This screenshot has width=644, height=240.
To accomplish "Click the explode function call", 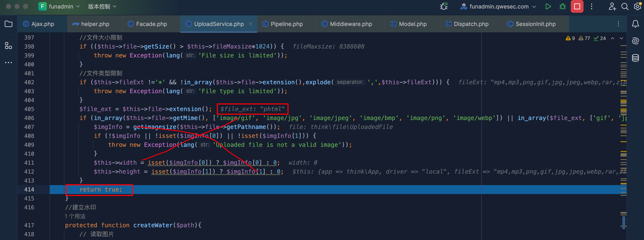I will [318, 82].
